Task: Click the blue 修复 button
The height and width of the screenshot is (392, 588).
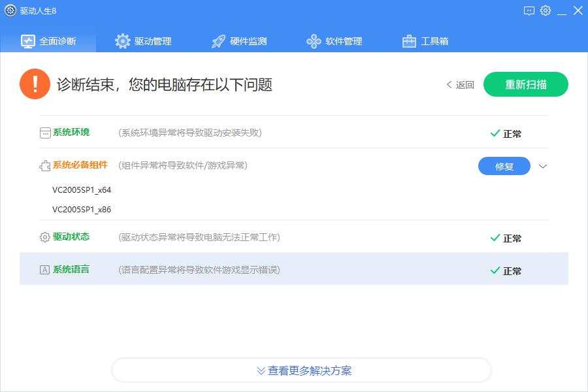Action: [504, 166]
